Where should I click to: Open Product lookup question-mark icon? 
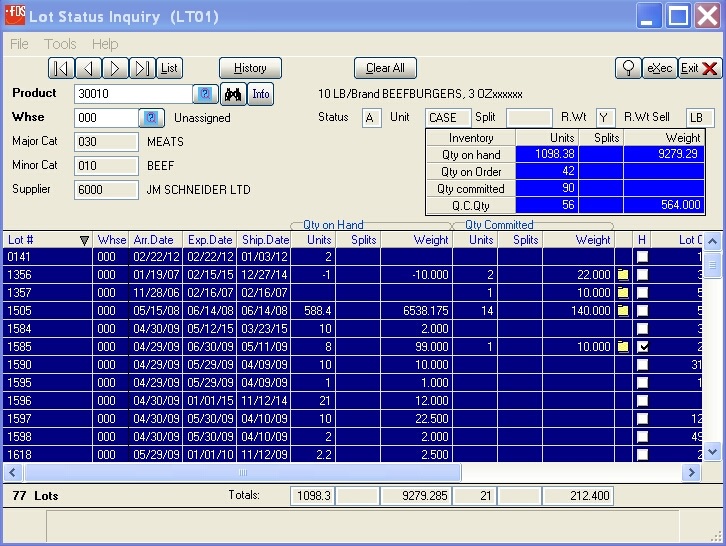(x=205, y=94)
